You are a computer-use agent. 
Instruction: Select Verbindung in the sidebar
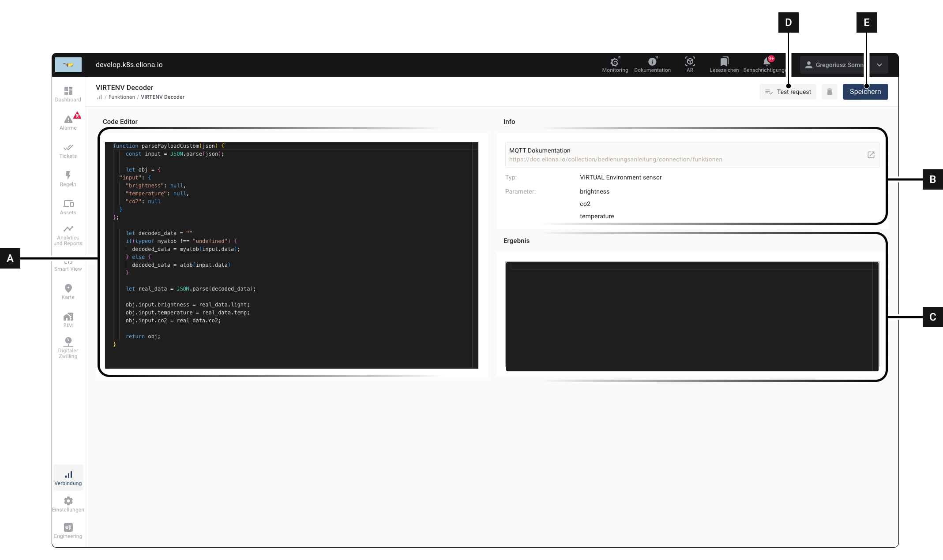(68, 478)
